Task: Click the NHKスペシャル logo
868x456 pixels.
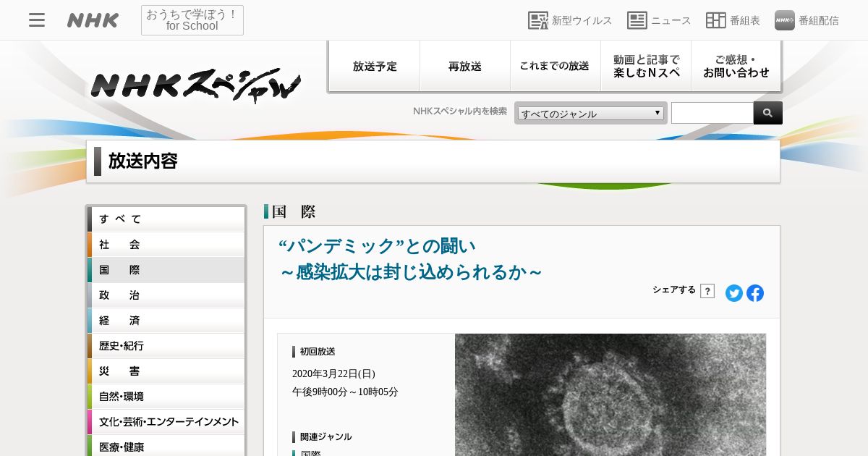Action: [x=195, y=85]
